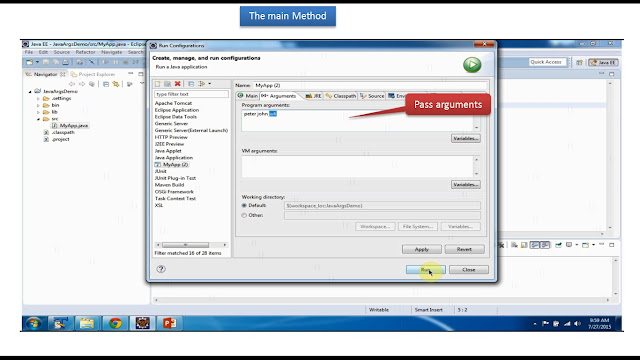Open PowerPoint from the Windows taskbar
640x360 pixels.
169,323
